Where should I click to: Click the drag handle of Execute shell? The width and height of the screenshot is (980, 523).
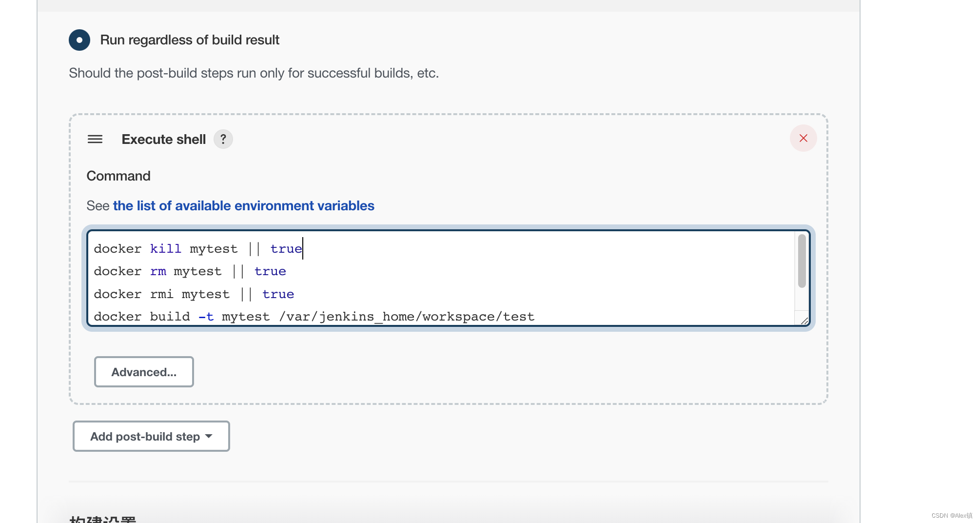pos(95,140)
